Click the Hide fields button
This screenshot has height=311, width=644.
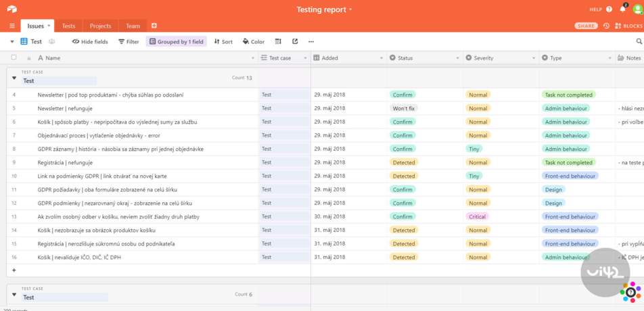tap(90, 41)
